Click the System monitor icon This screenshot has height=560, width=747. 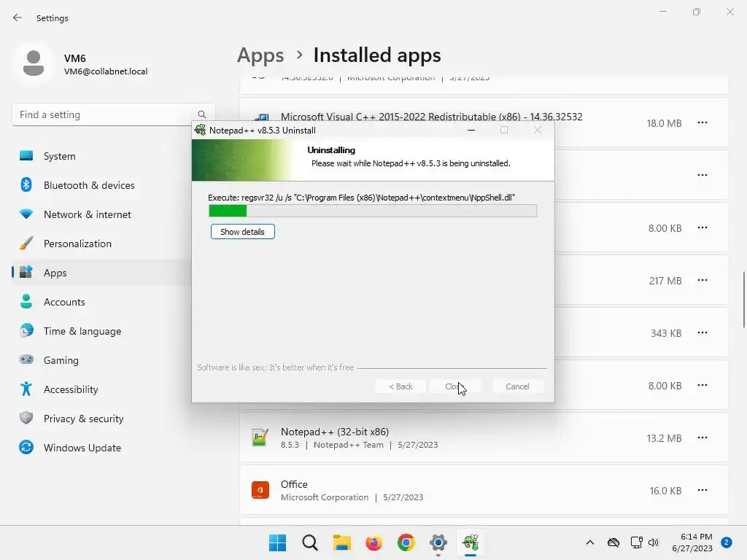point(26,156)
